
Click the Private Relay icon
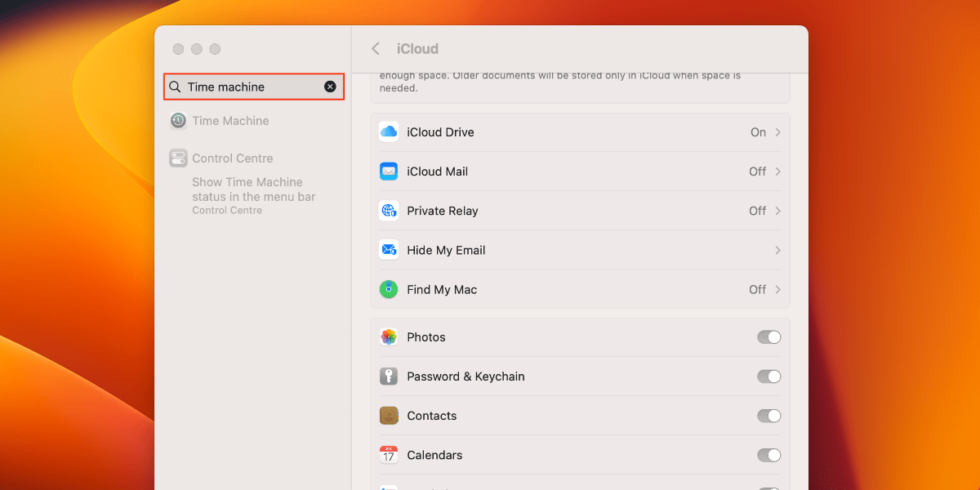point(388,210)
